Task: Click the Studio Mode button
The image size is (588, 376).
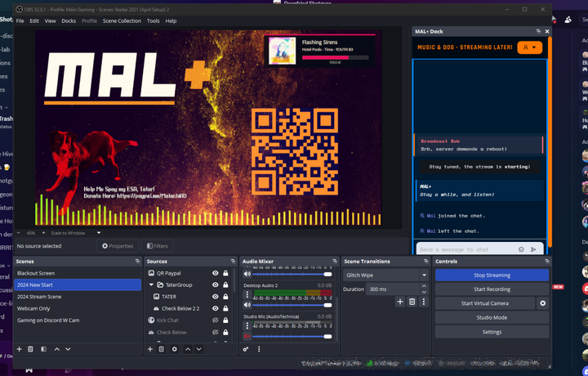Action: click(492, 317)
